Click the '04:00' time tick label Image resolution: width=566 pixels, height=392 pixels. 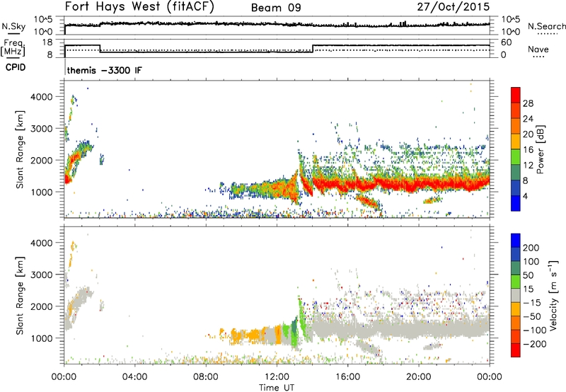pyautogui.click(x=134, y=377)
